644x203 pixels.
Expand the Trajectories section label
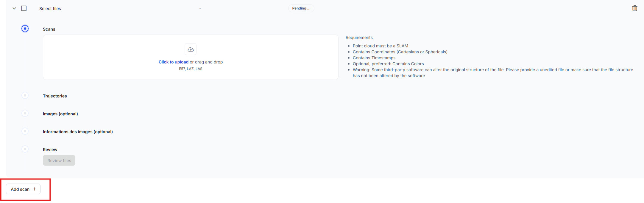click(55, 96)
